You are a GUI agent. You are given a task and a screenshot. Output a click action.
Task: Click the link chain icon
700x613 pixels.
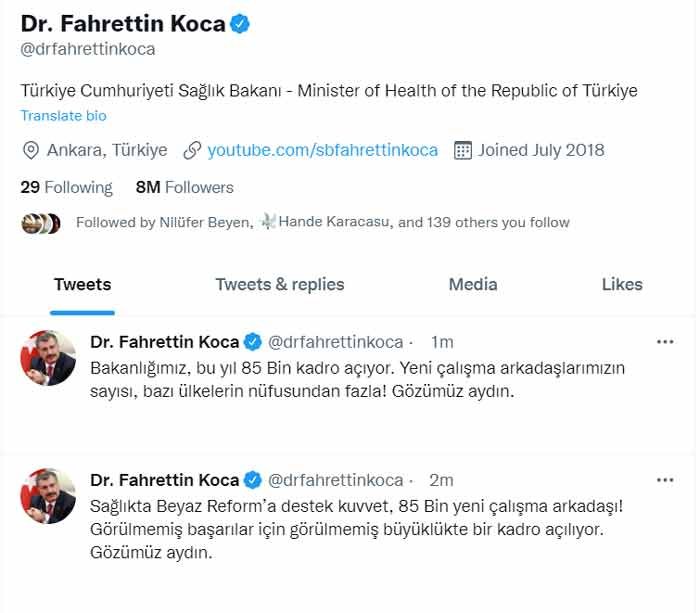(193, 151)
